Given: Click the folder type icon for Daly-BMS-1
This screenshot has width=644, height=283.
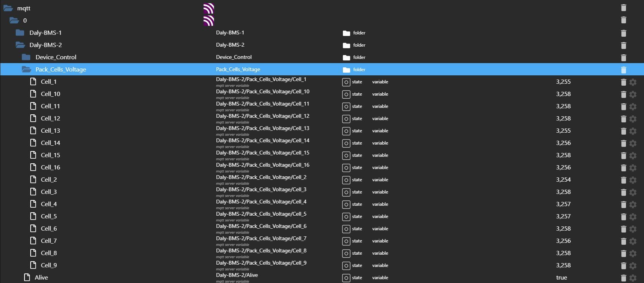Looking at the screenshot, I should [346, 33].
